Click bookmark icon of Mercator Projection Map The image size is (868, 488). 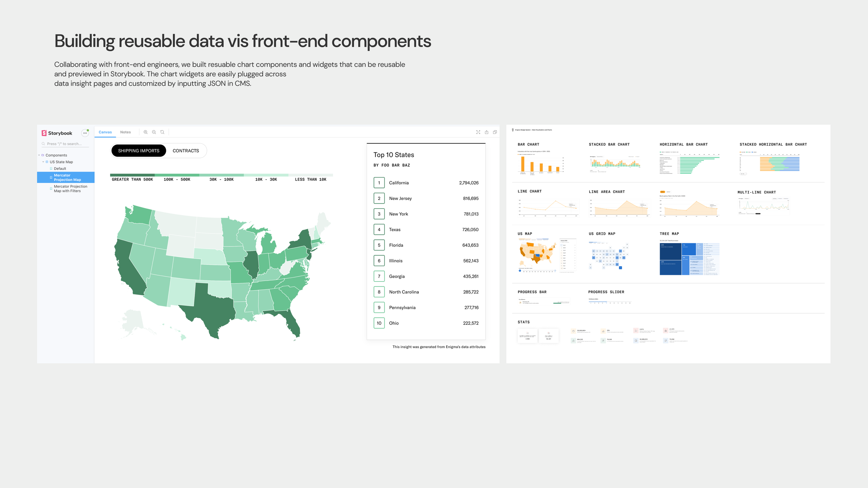click(51, 177)
